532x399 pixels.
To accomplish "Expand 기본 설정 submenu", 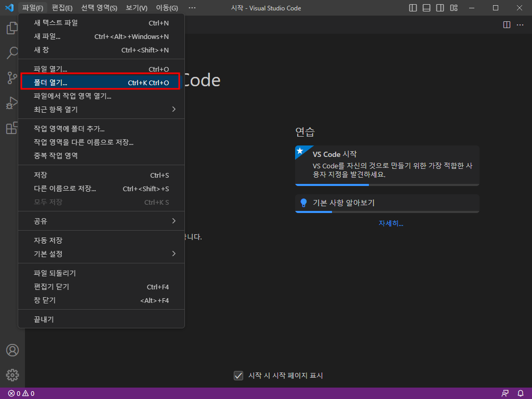I will [101, 254].
